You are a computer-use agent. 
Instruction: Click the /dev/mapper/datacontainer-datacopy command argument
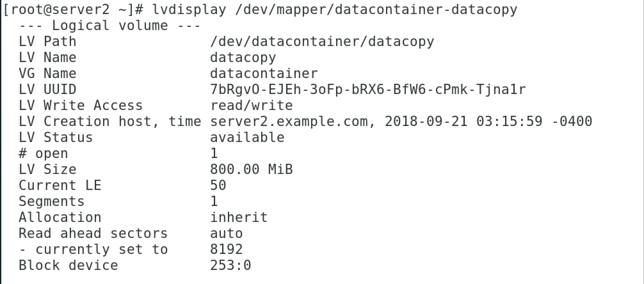[x=376, y=10]
